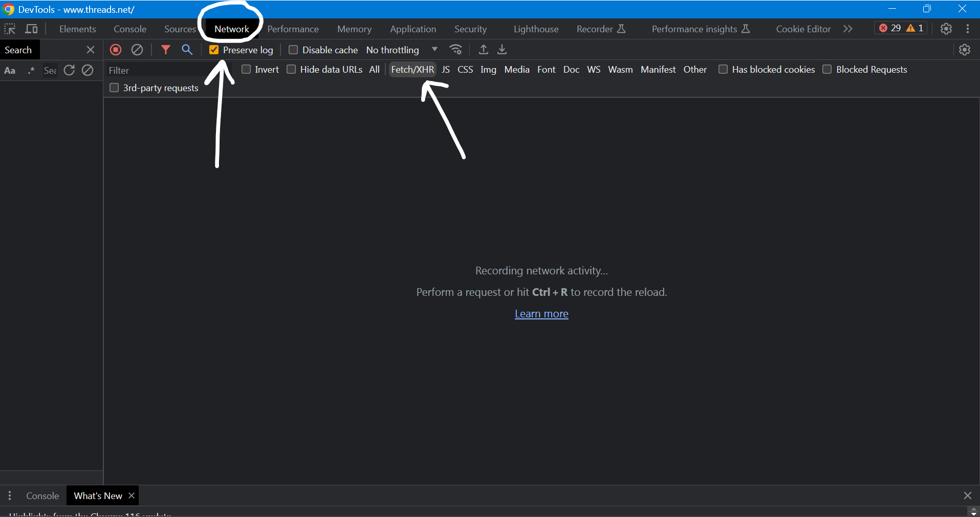The image size is (980, 517).
Task: Switch to the Console tab in top bar
Action: point(130,29)
